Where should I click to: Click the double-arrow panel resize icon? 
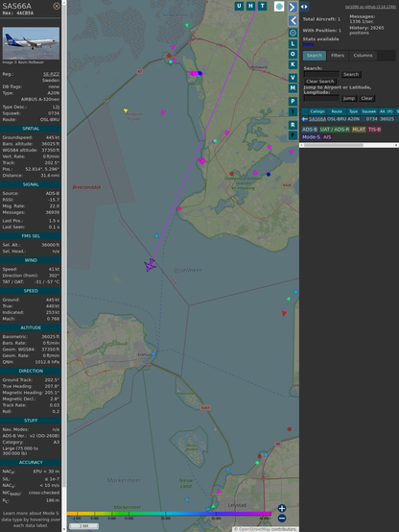(304, 7)
